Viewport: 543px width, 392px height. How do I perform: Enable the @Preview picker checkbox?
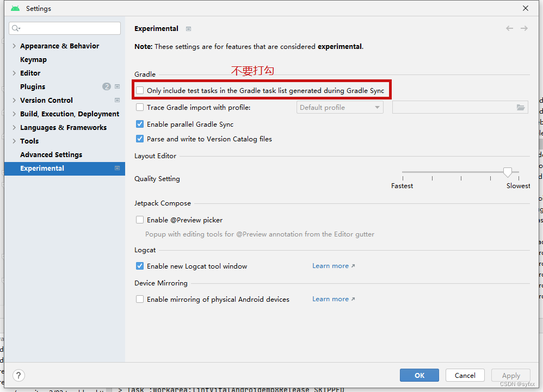pyautogui.click(x=140, y=220)
